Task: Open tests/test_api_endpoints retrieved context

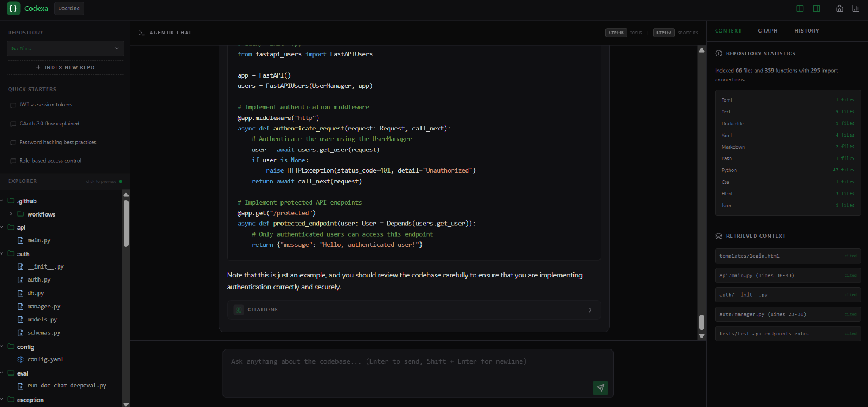Action: pyautogui.click(x=788, y=334)
